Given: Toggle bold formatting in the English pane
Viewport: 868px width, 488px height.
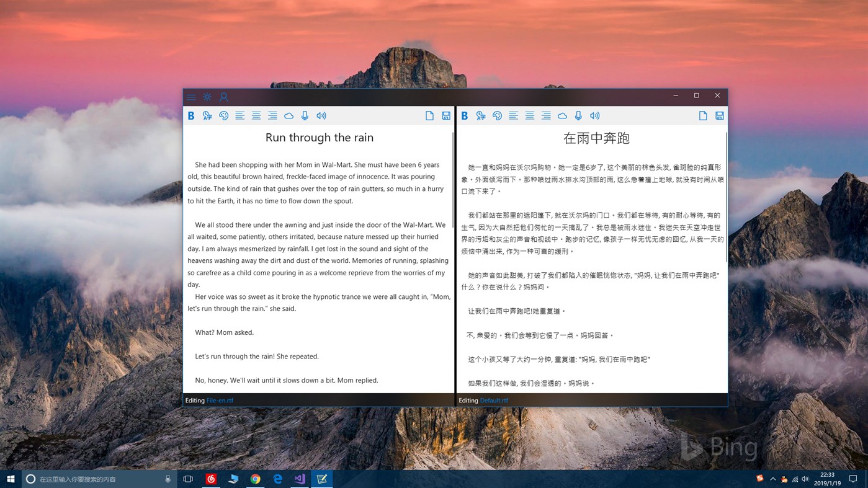Looking at the screenshot, I should click(x=191, y=115).
